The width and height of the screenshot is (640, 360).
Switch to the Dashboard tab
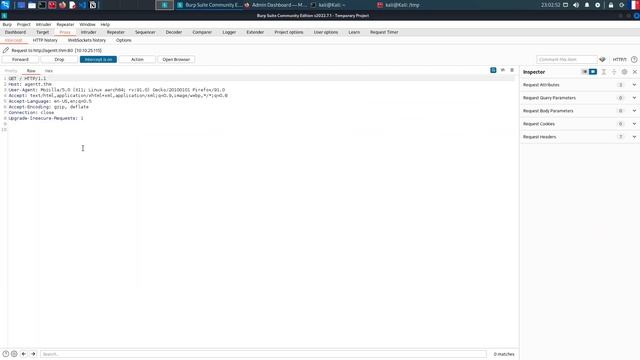pos(16,32)
